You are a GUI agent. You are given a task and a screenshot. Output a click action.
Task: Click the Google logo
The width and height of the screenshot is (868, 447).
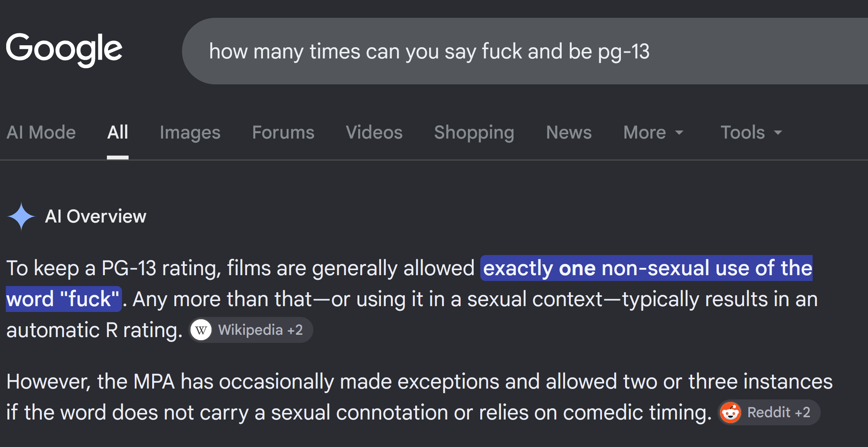[64, 49]
